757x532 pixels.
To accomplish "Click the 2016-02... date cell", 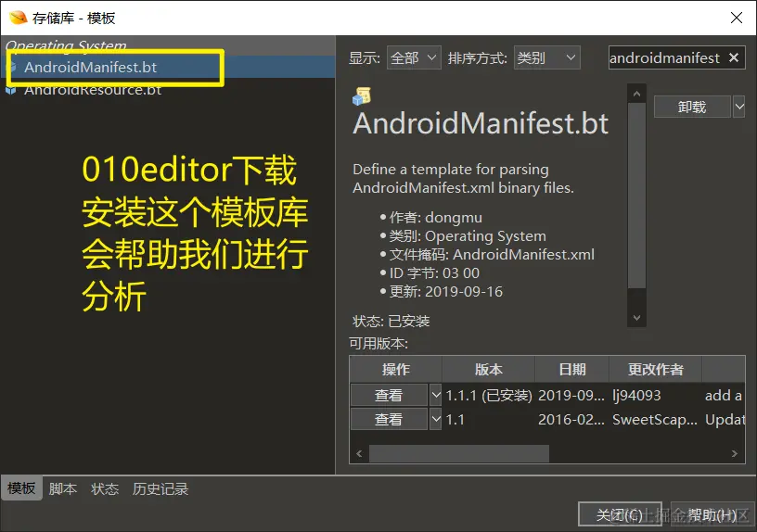I will (571, 420).
